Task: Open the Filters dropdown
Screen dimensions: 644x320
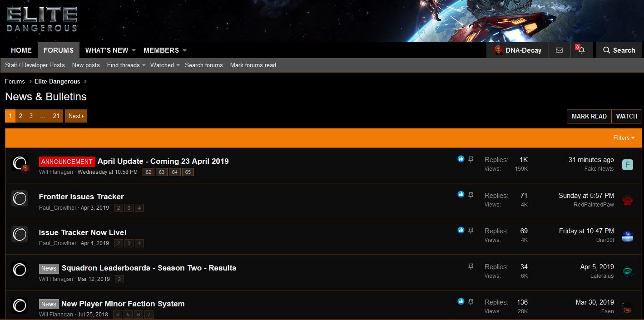Action: coord(624,138)
